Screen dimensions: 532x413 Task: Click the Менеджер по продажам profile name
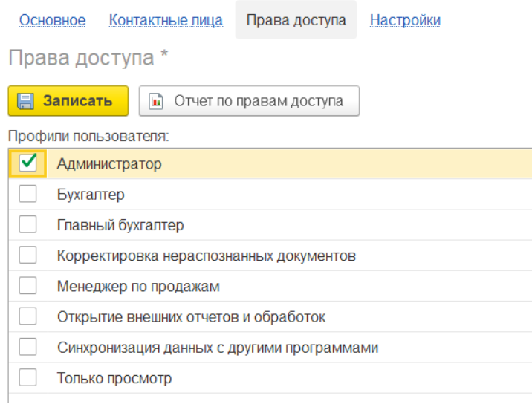138,286
